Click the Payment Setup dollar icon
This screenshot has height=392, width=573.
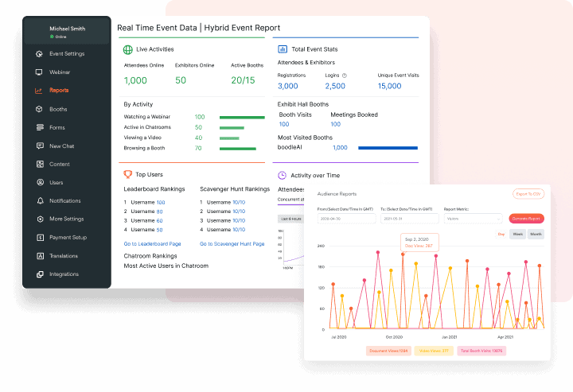[x=40, y=238]
